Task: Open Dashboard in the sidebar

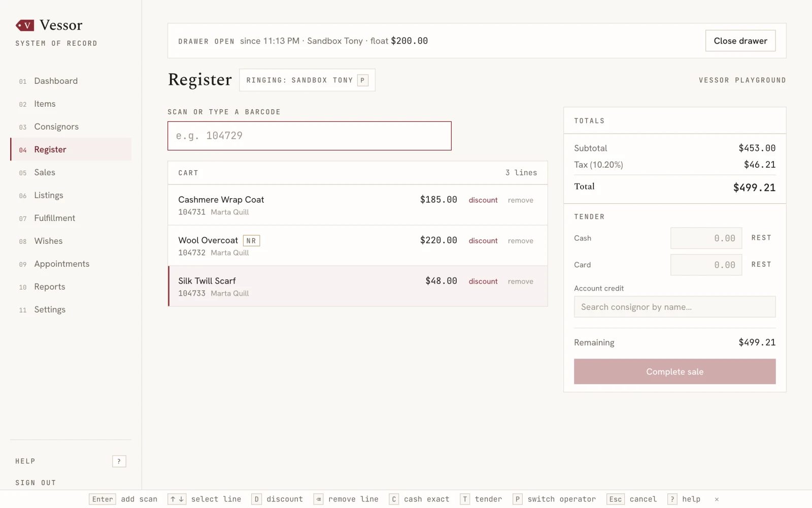Action: pos(71,81)
